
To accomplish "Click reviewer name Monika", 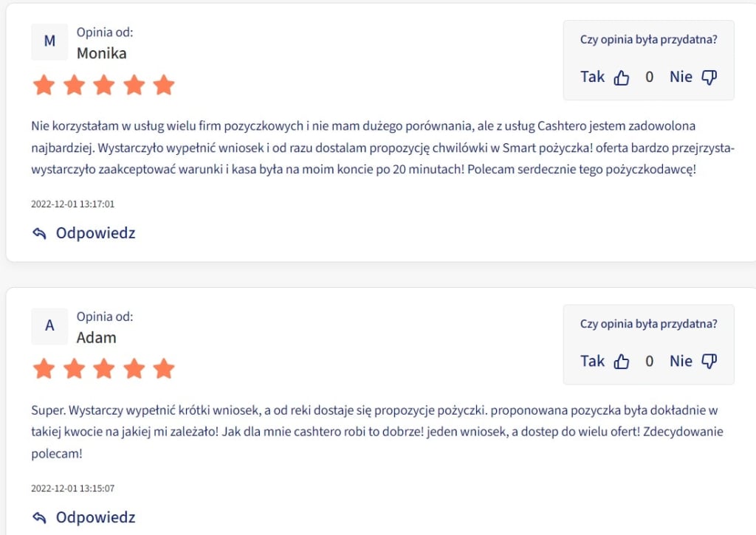I will pyautogui.click(x=102, y=53).
